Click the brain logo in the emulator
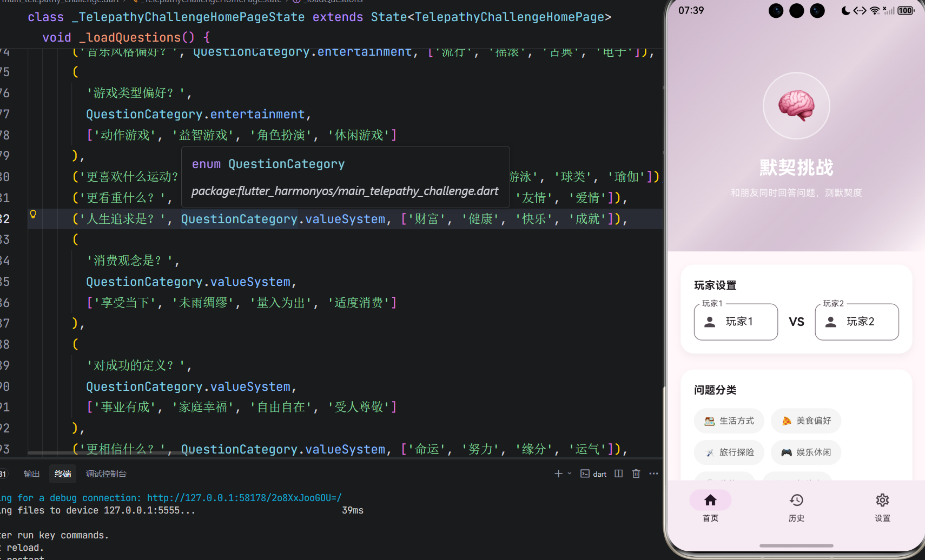925x560 pixels. click(x=796, y=105)
